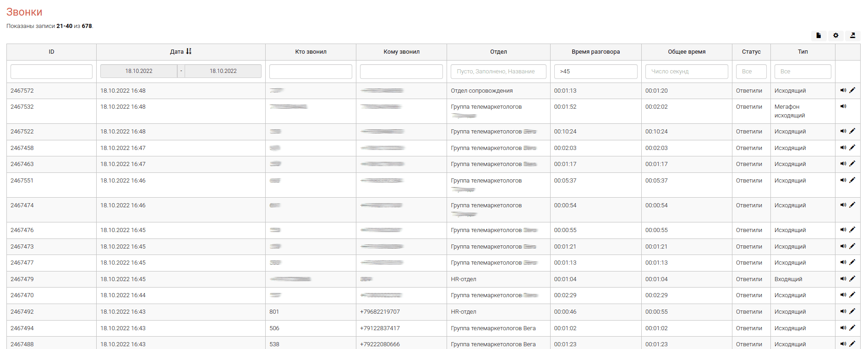Play recording for call 2467572
The width and height of the screenshot is (868, 349).
click(x=843, y=90)
